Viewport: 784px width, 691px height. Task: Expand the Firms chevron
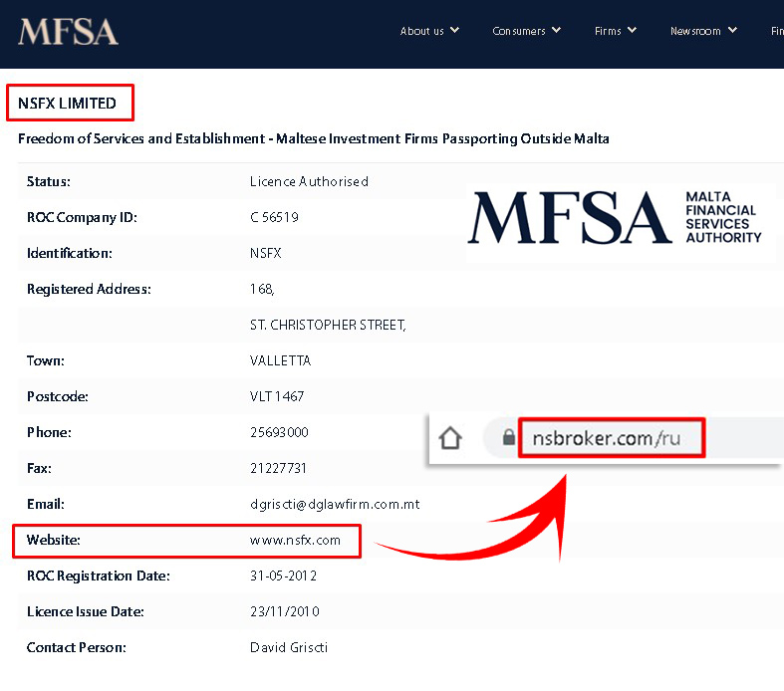(632, 30)
